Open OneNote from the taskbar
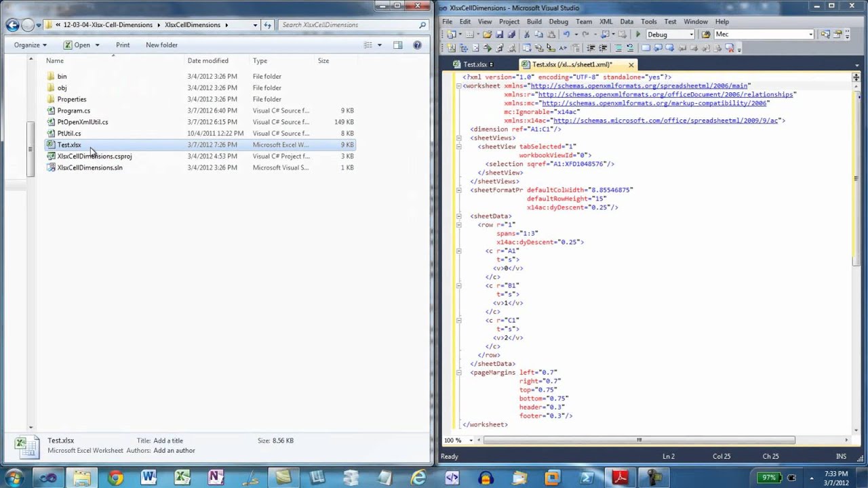The image size is (868, 488). click(216, 478)
